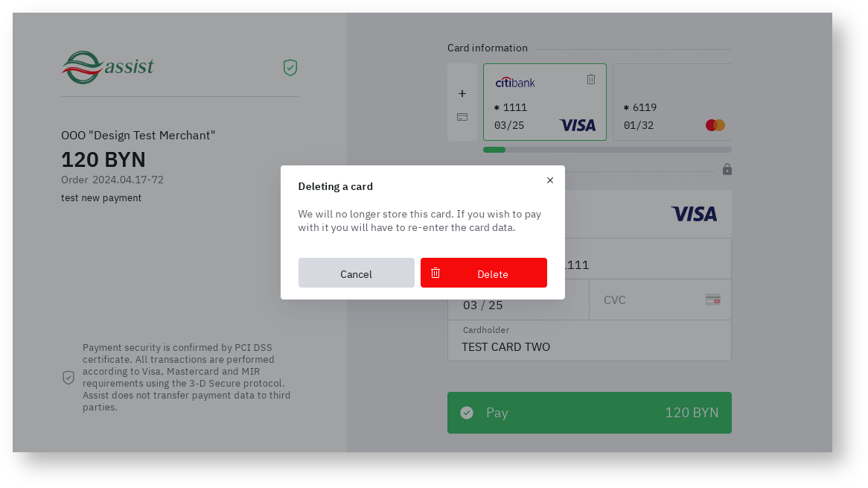Click the CVC card hint icon
The image size is (868, 488).
tap(713, 300)
